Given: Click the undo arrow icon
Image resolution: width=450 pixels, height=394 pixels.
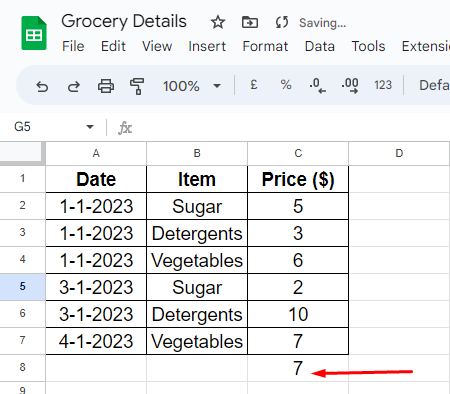Looking at the screenshot, I should click(x=42, y=86).
